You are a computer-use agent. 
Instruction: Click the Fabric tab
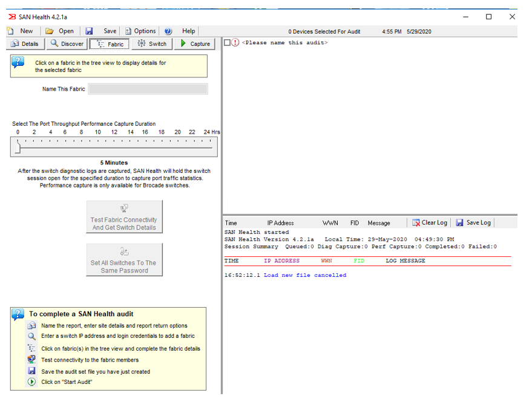click(x=110, y=44)
